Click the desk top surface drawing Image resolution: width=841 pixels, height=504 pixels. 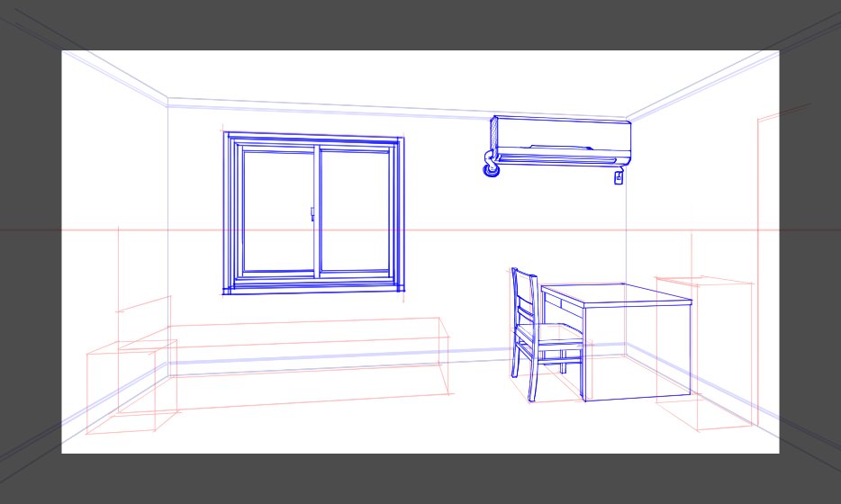617,294
